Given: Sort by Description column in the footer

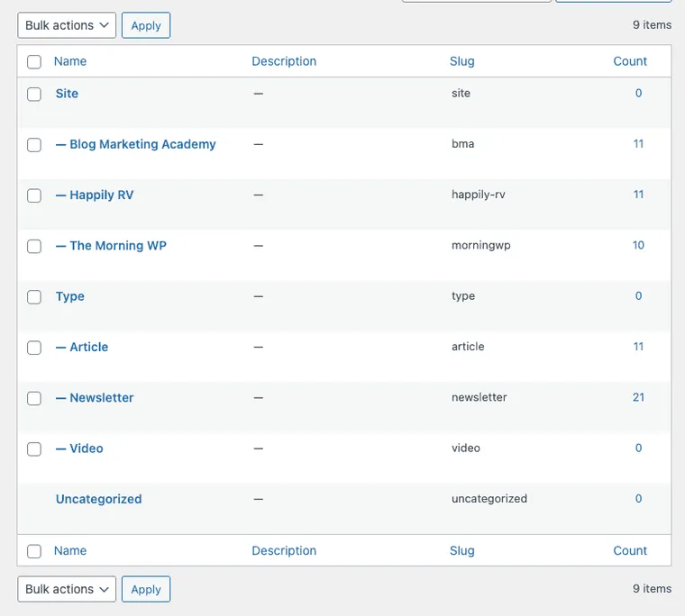Looking at the screenshot, I should point(284,550).
